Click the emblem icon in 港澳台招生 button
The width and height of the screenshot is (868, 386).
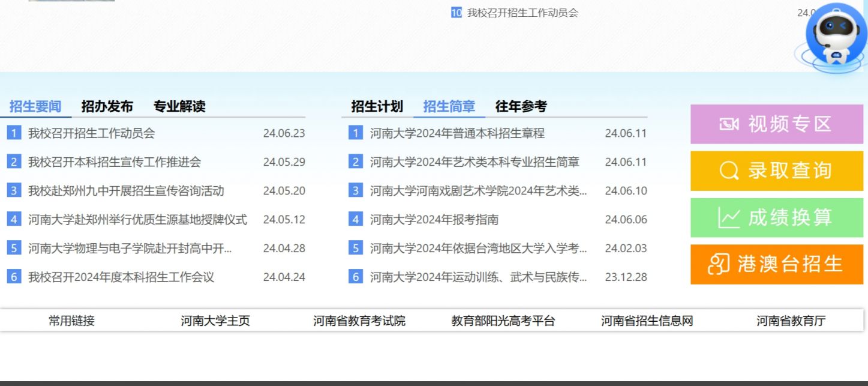719,264
